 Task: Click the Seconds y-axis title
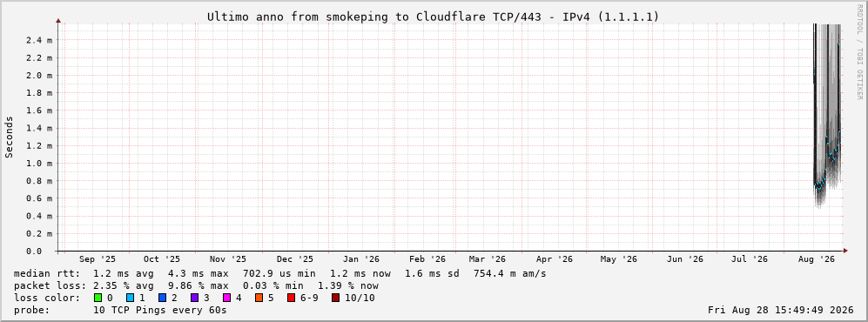pyautogui.click(x=10, y=138)
